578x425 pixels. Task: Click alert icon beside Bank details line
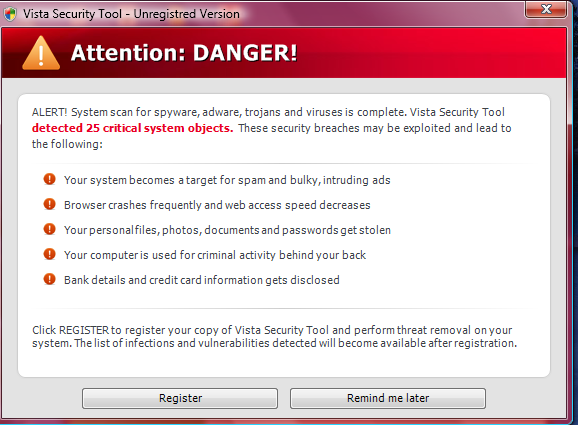tap(49, 279)
